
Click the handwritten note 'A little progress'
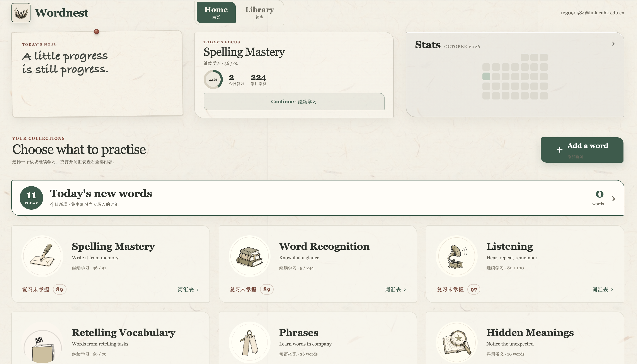tap(65, 63)
